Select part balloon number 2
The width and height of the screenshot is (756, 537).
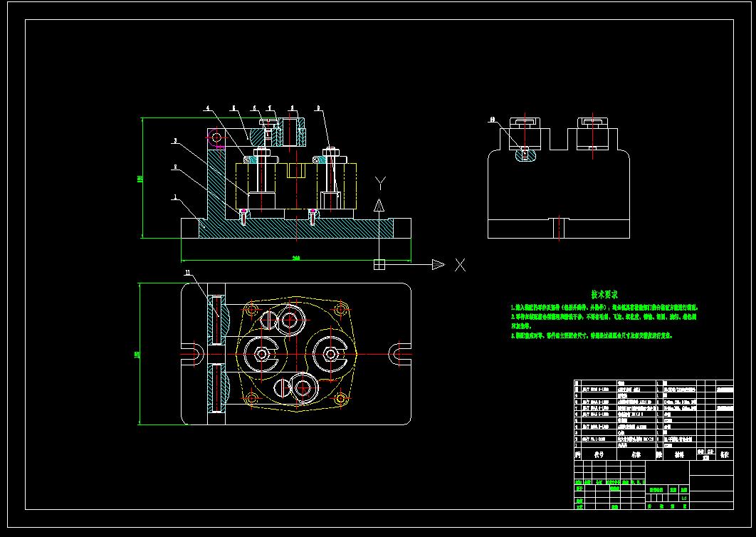176,167
